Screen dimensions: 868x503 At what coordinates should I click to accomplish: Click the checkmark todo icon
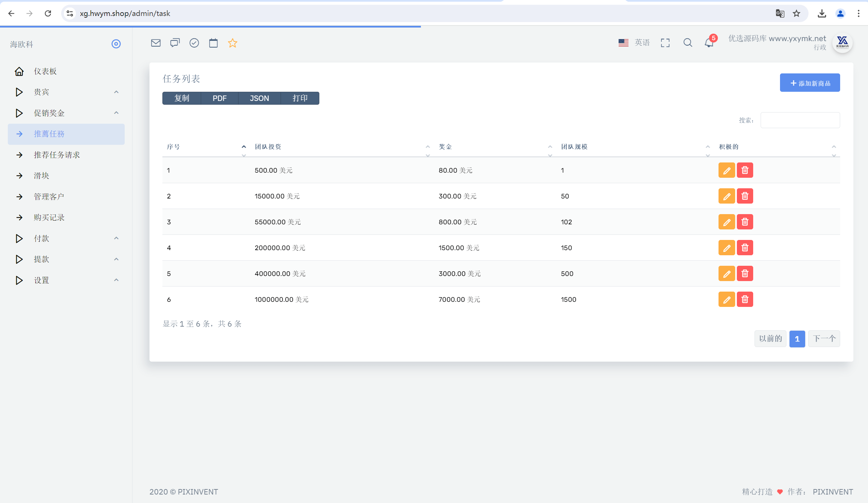[x=194, y=43]
